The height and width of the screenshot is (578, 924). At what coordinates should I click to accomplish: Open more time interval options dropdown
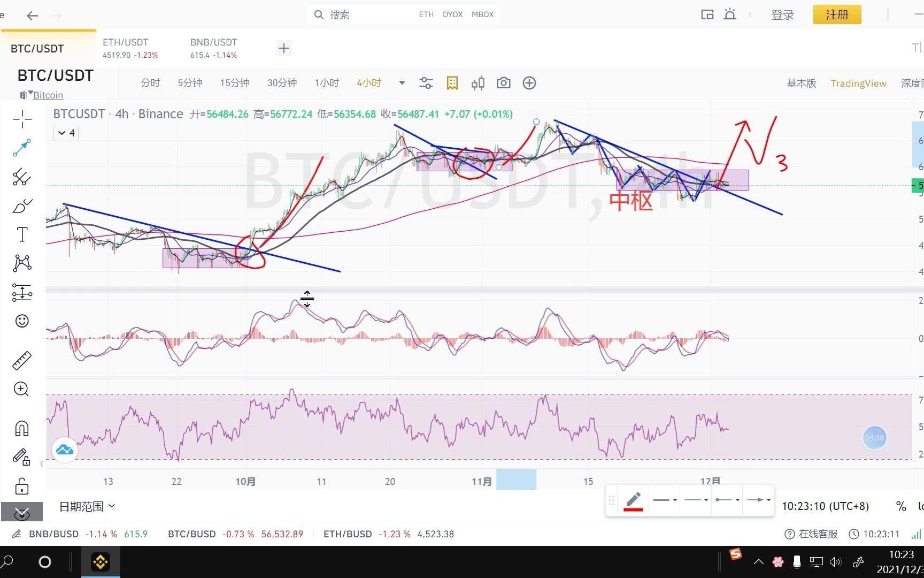tap(402, 83)
